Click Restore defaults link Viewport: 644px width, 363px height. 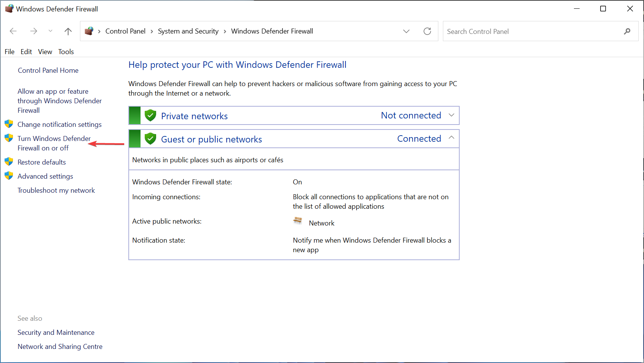point(42,162)
